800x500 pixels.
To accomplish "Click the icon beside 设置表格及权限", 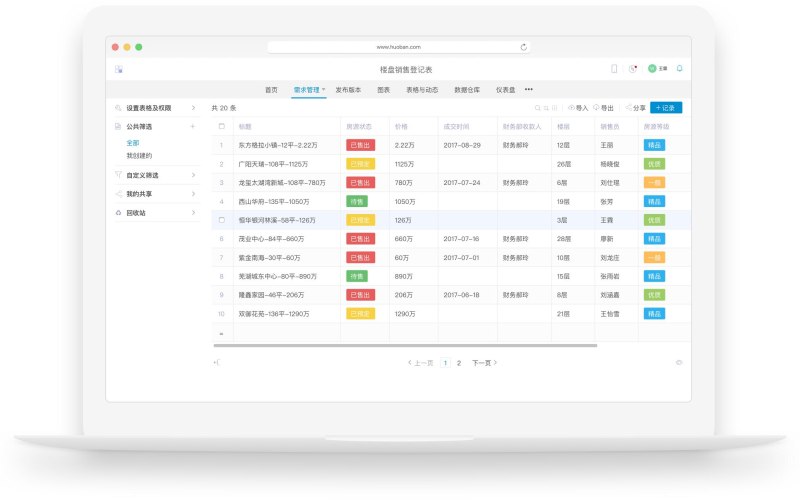I will 118,108.
